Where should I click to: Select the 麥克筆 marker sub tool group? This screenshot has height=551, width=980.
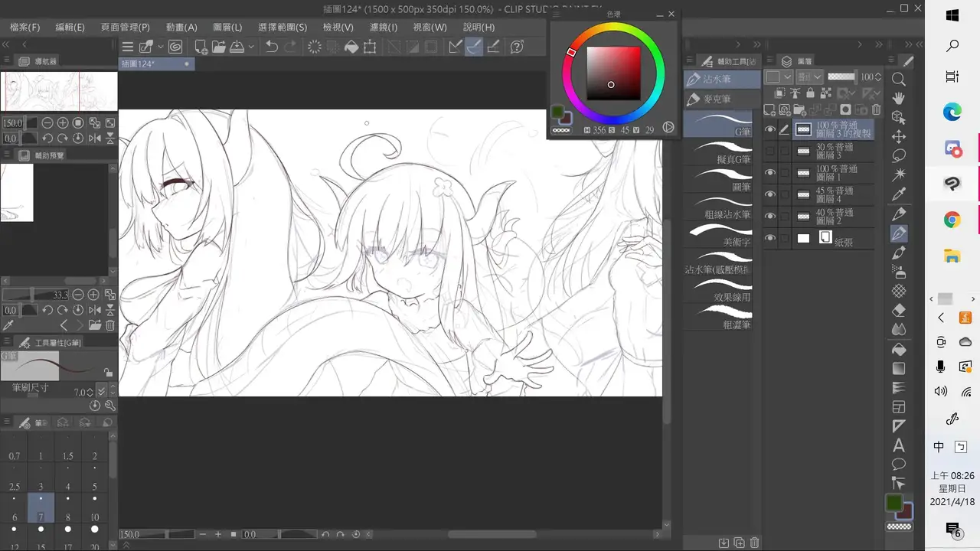717,99
